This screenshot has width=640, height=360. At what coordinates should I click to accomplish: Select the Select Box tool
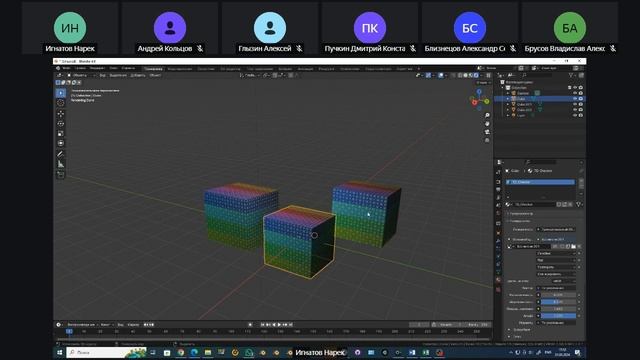coord(61,93)
